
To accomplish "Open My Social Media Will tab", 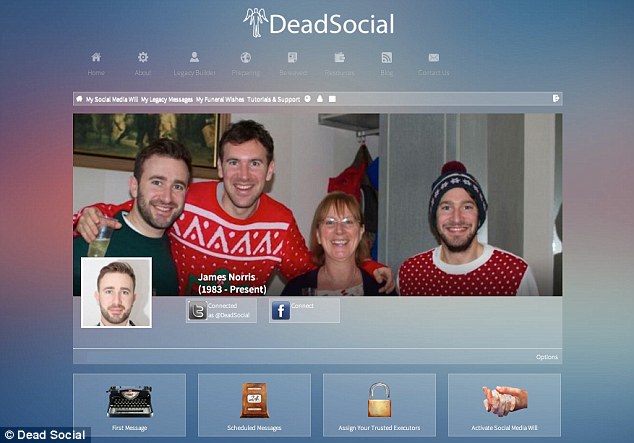I will (112, 99).
